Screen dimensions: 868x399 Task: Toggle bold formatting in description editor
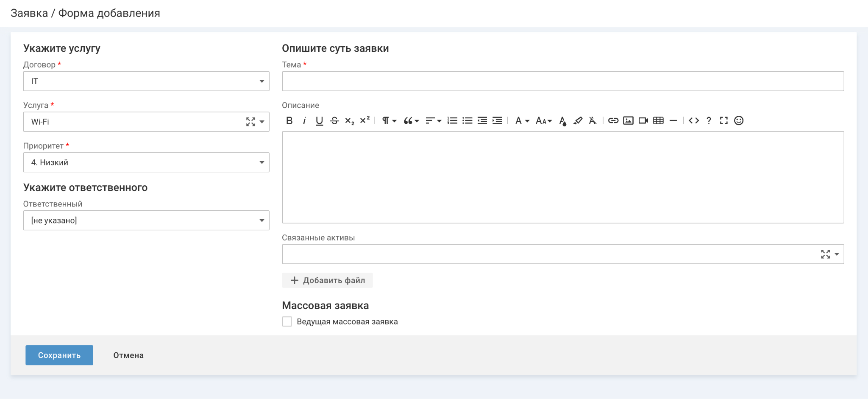(x=289, y=121)
